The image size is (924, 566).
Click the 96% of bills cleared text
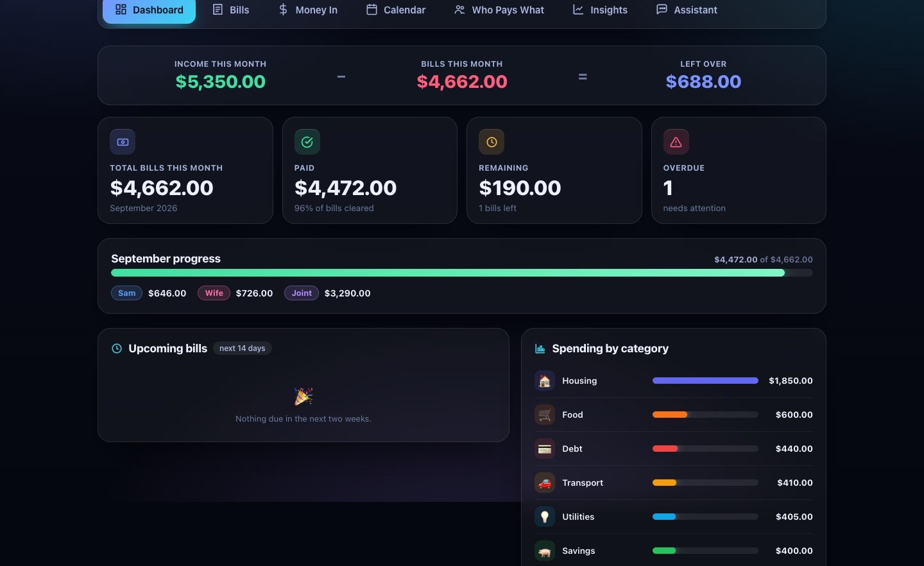coord(334,208)
